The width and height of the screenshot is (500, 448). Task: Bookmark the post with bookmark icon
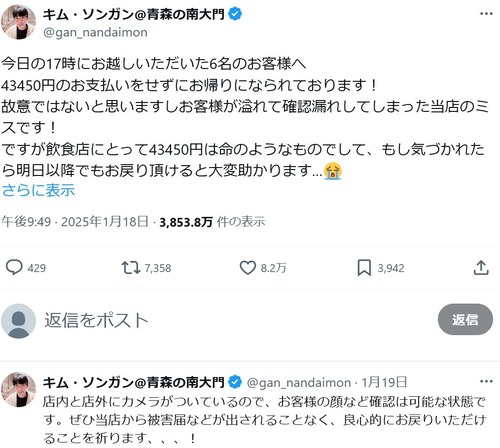coord(364,268)
